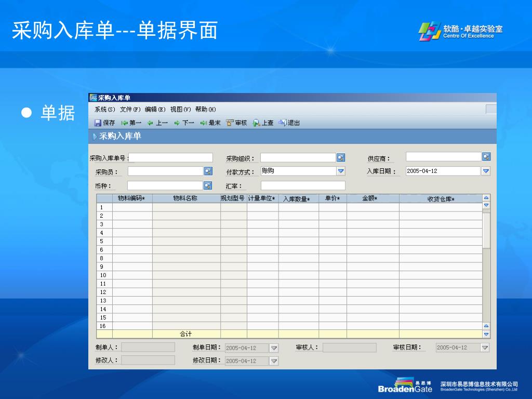This screenshot has height=399, width=532.
Task: Open the 文件(F) menu
Action: (x=130, y=109)
